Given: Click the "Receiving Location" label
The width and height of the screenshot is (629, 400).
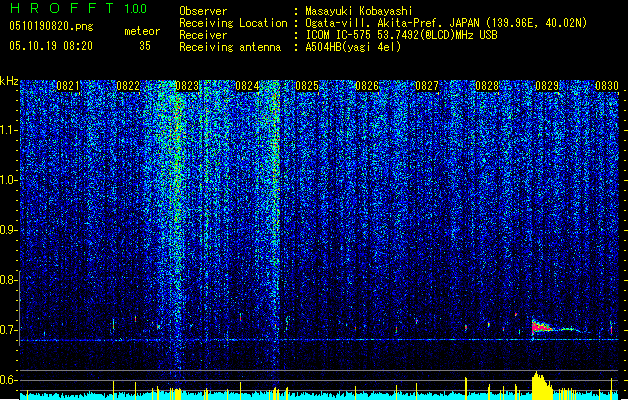Looking at the screenshot, I should [233, 23].
